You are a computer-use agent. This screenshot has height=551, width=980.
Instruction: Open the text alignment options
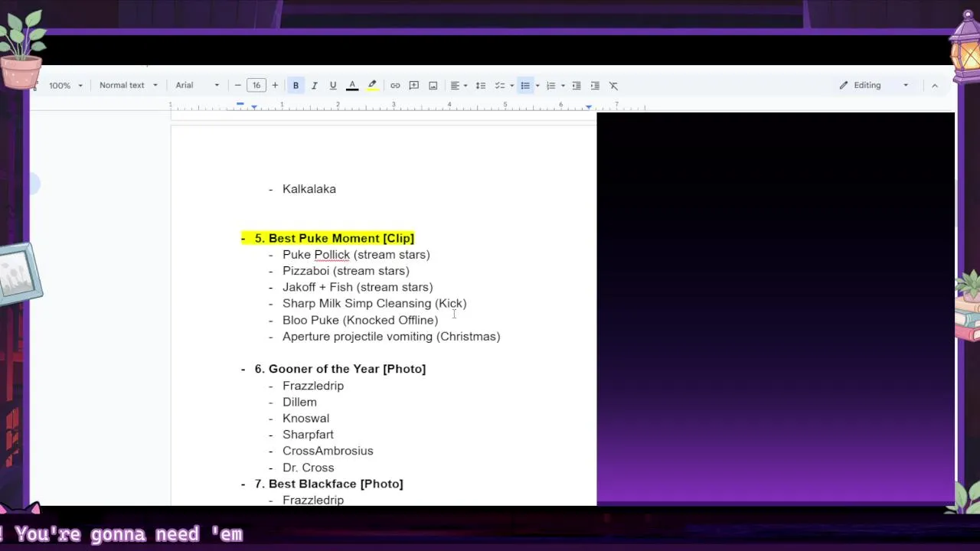pos(455,85)
